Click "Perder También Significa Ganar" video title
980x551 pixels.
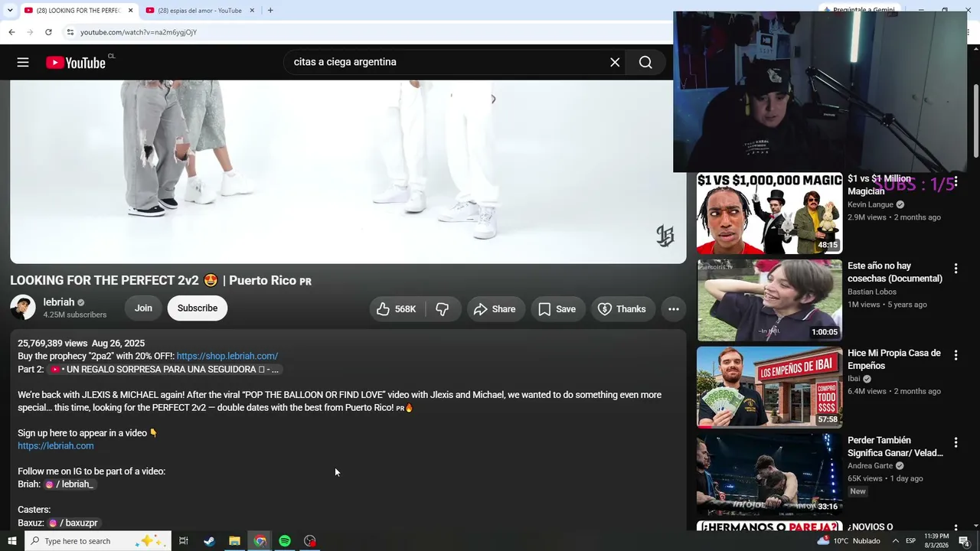(x=895, y=447)
